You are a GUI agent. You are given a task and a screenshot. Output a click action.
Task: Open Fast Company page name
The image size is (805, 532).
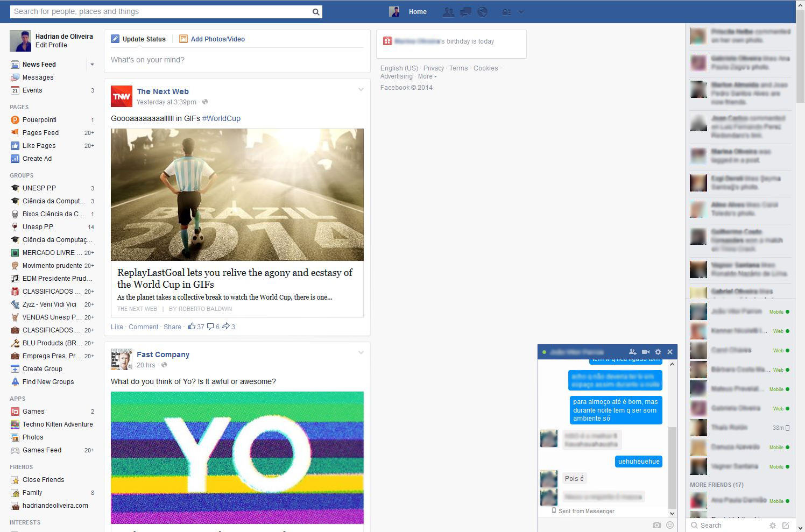(x=163, y=354)
